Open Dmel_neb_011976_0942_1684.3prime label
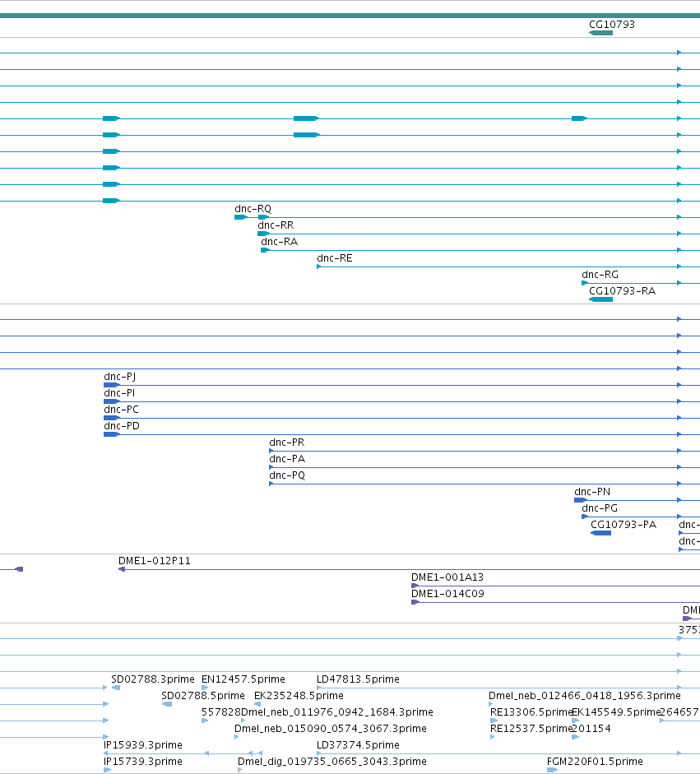This screenshot has height=774, width=700. (x=336, y=712)
